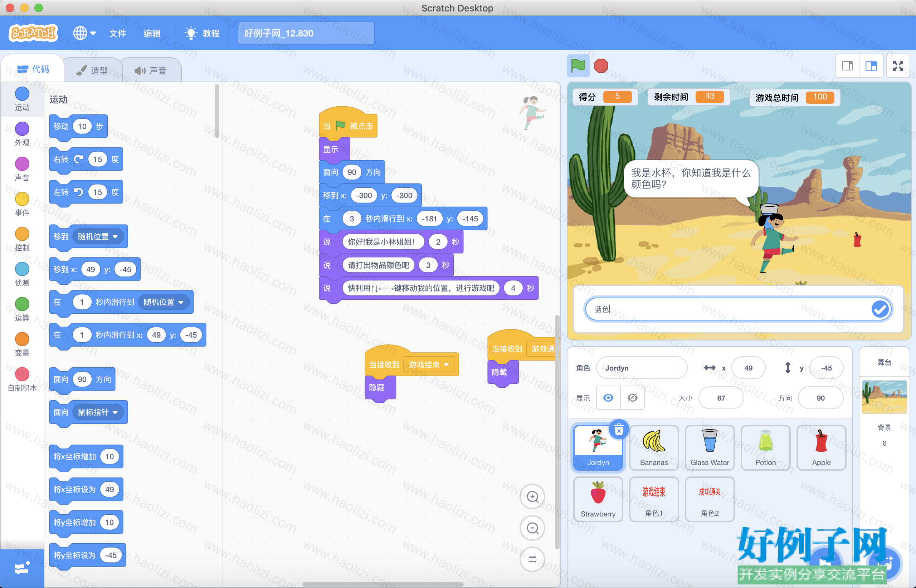Reset workspace zoom to default

[532, 559]
